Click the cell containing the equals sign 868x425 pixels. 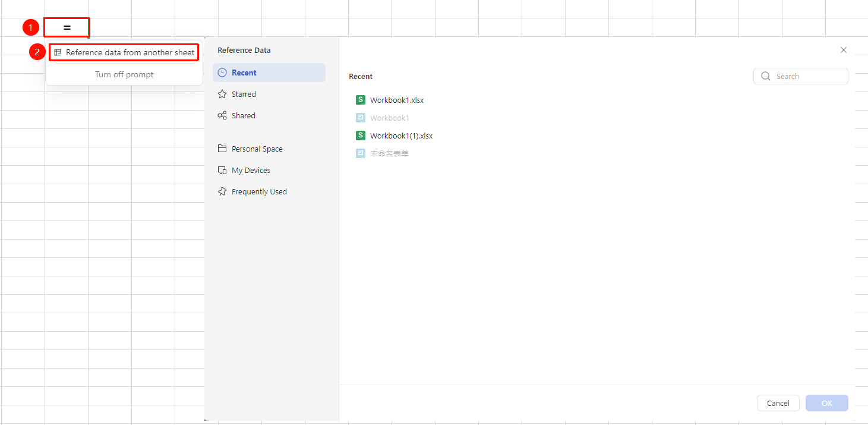[x=67, y=27]
